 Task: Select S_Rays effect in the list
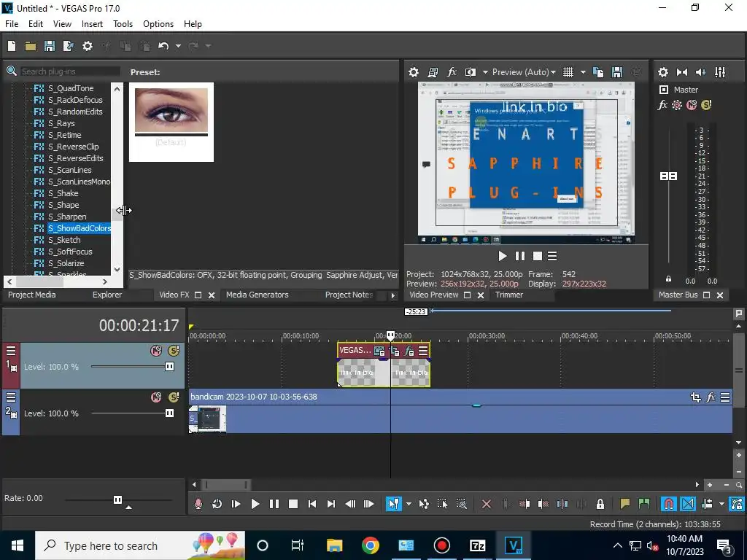[x=61, y=123]
